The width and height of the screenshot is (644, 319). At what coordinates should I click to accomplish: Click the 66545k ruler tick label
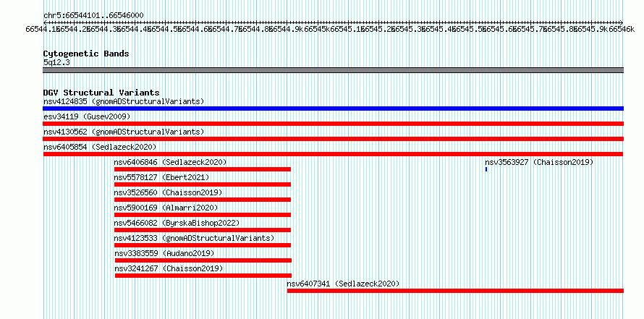coord(318,29)
